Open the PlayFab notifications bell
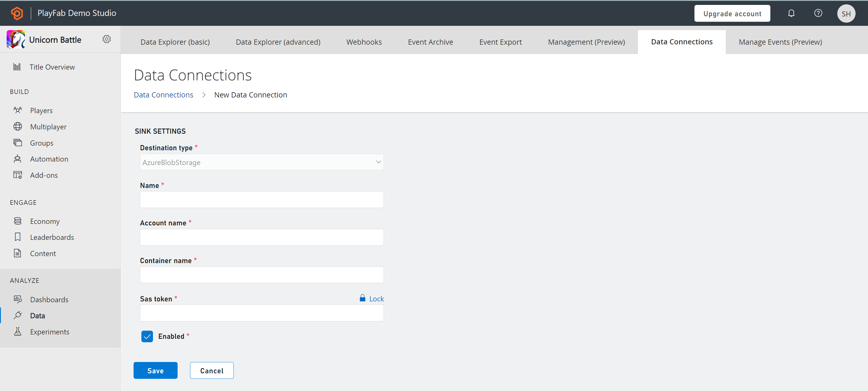This screenshot has width=868, height=391. point(791,13)
